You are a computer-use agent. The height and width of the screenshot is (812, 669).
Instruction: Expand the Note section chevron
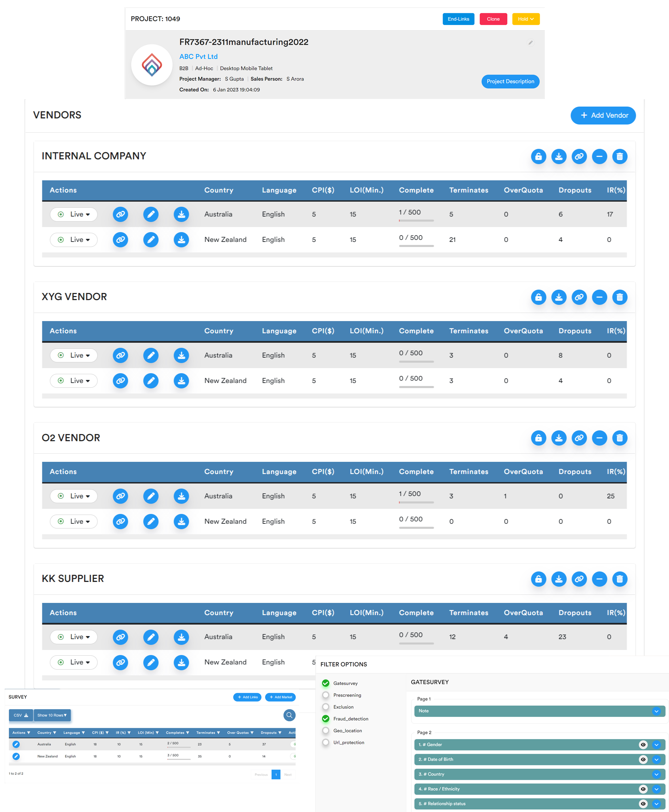pyautogui.click(x=656, y=711)
